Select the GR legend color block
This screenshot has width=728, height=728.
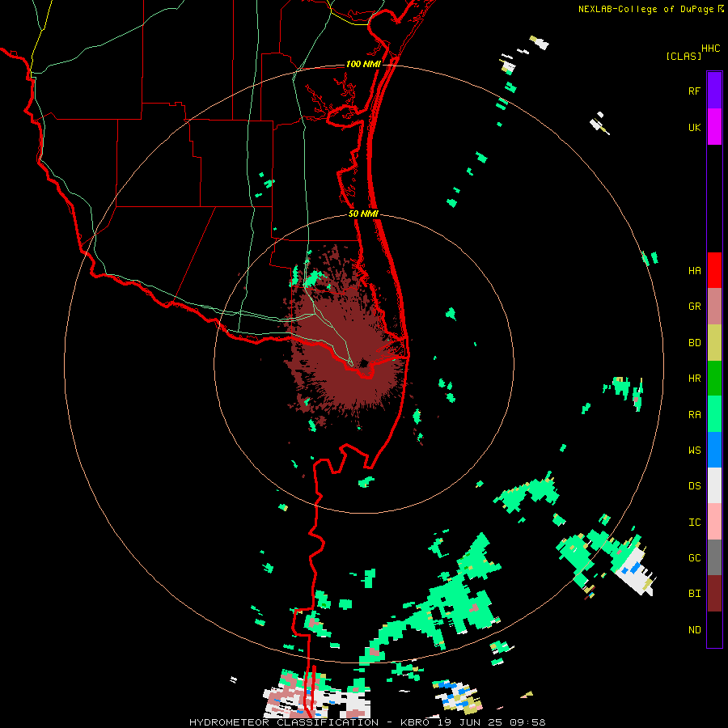click(714, 307)
